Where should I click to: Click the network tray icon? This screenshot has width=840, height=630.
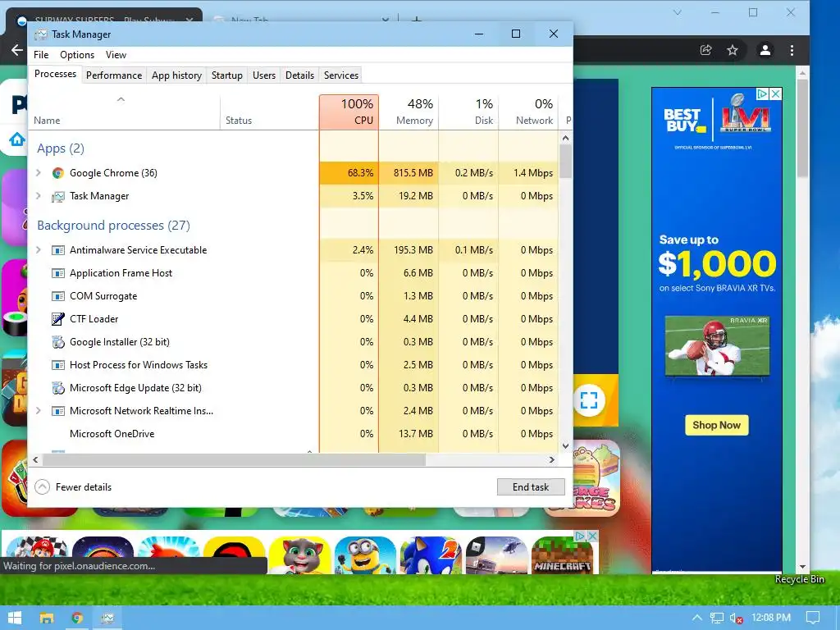[x=717, y=619]
